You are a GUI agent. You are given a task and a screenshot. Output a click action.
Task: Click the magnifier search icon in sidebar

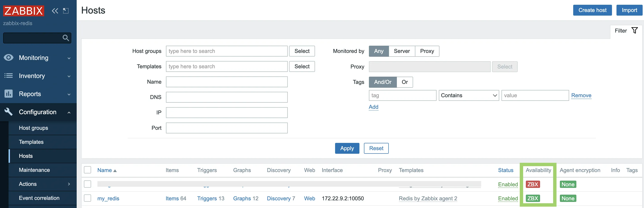pyautogui.click(x=65, y=38)
